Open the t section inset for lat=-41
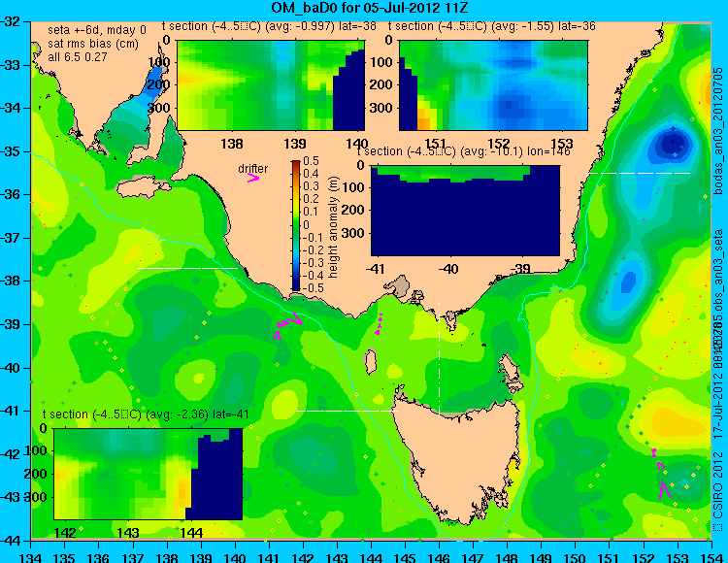This screenshot has width=728, height=563. 149,474
